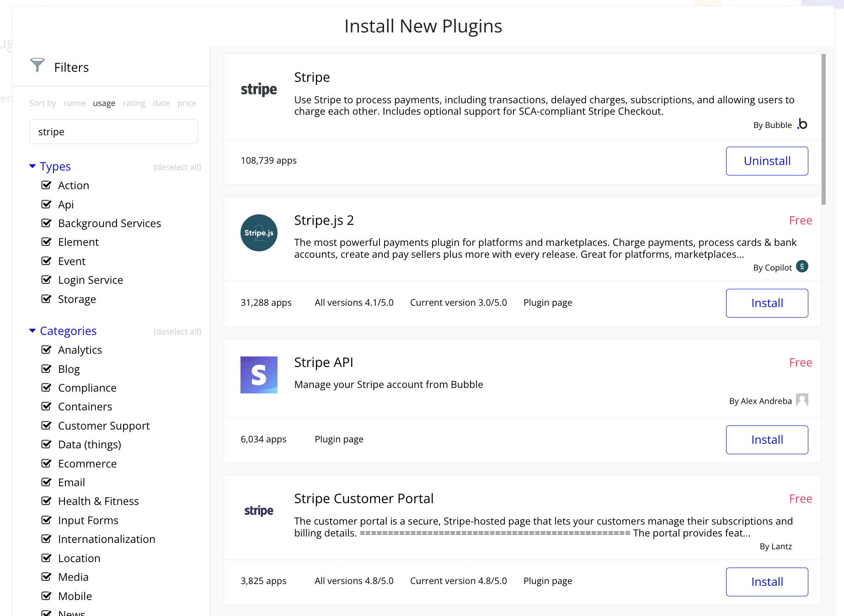Uncheck the Input Forms category

46,520
